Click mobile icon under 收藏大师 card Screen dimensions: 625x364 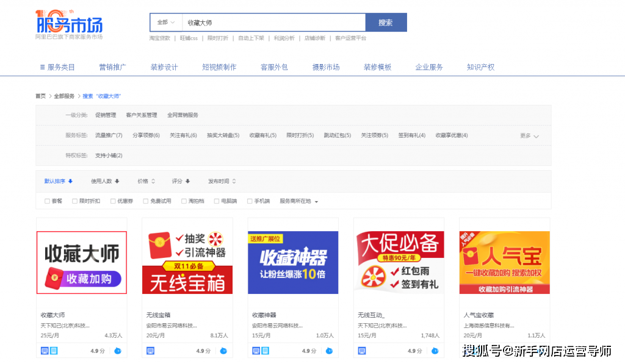pos(54,351)
